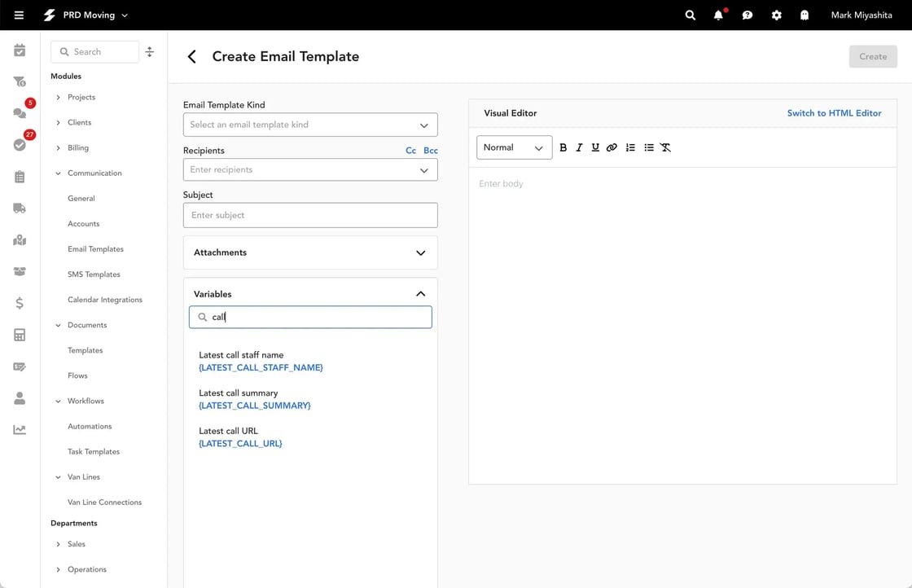Screen dimensions: 912x588
Task: Apply bold formatting in the Visual Editor
Action: coord(563,147)
